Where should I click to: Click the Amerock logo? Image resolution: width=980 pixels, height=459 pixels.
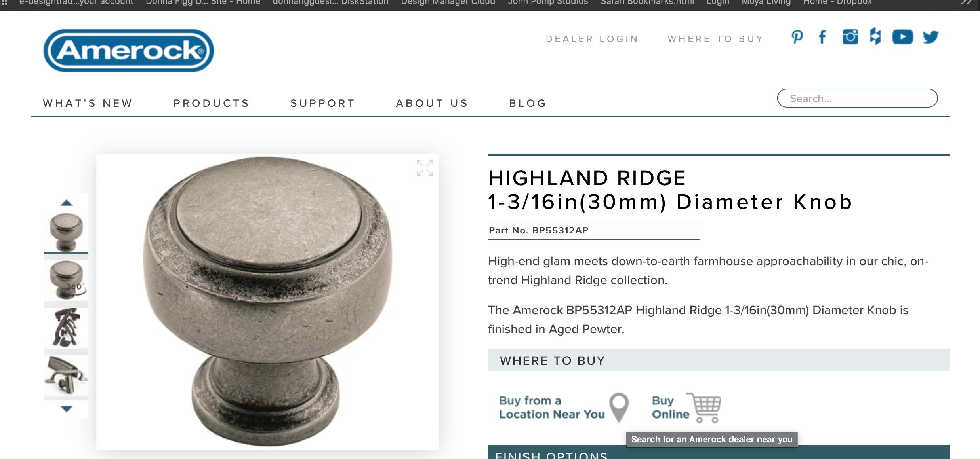(x=129, y=51)
